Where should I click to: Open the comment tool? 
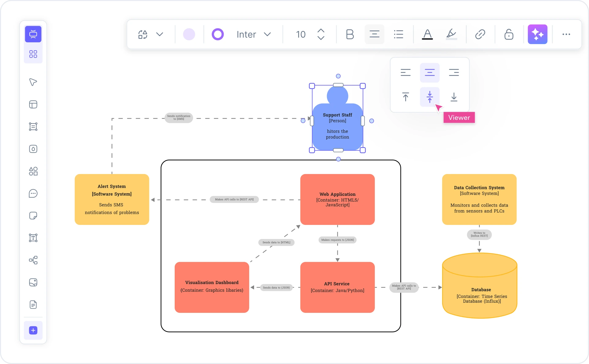point(33,193)
